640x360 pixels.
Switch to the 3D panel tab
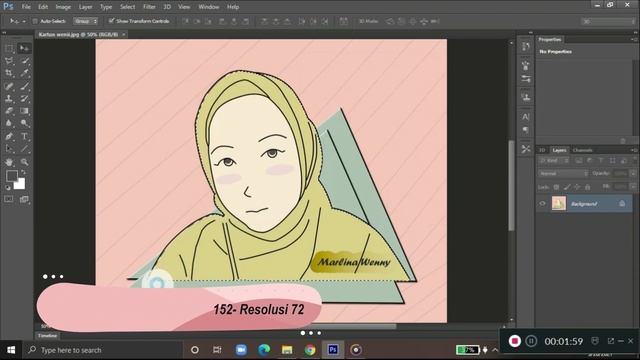pos(542,150)
